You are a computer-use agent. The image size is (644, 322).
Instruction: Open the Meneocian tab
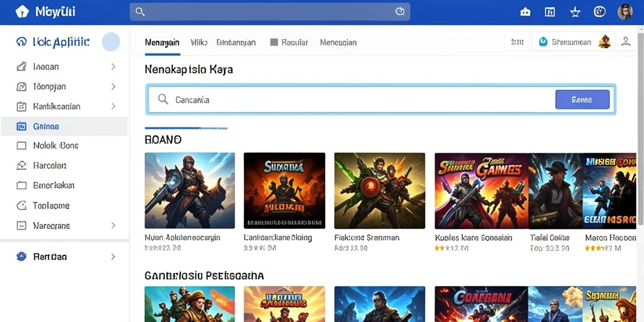338,42
